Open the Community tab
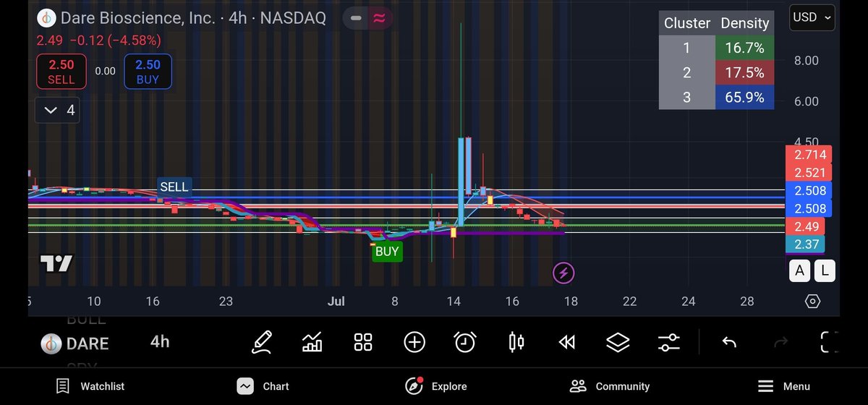The width and height of the screenshot is (868, 405). point(610,386)
